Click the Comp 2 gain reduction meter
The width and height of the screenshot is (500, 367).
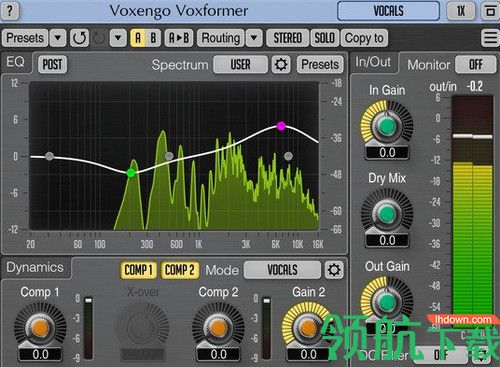[266, 328]
